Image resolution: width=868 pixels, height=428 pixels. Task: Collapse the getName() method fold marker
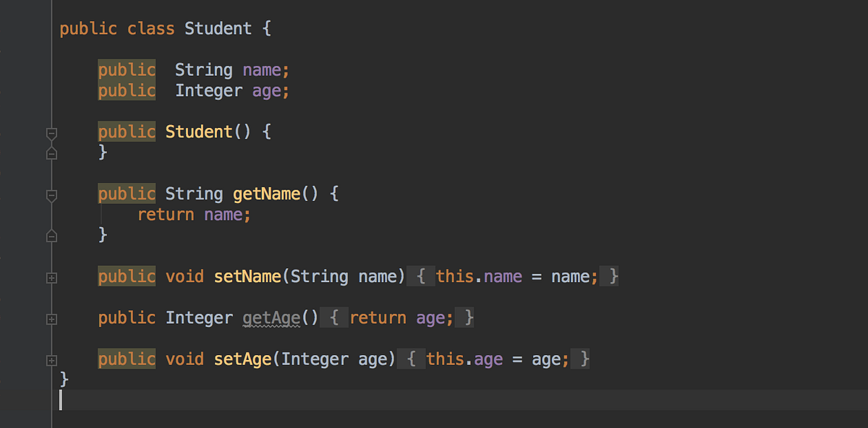[51, 195]
